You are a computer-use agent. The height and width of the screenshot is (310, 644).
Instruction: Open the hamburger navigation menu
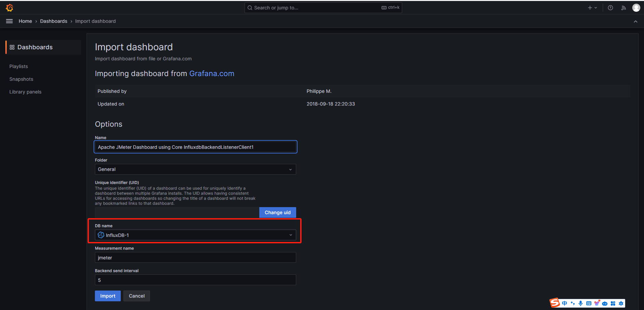coord(9,21)
